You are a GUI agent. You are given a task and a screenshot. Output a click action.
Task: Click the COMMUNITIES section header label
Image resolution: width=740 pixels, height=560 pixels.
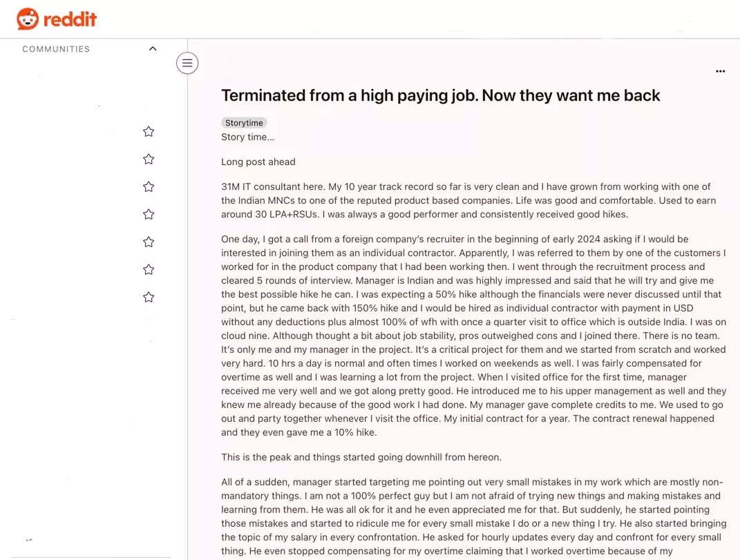pyautogui.click(x=56, y=49)
